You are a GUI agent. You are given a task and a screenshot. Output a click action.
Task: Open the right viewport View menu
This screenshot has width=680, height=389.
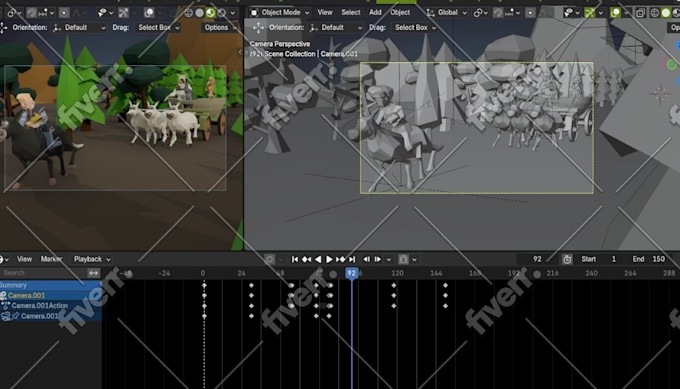pyautogui.click(x=325, y=13)
